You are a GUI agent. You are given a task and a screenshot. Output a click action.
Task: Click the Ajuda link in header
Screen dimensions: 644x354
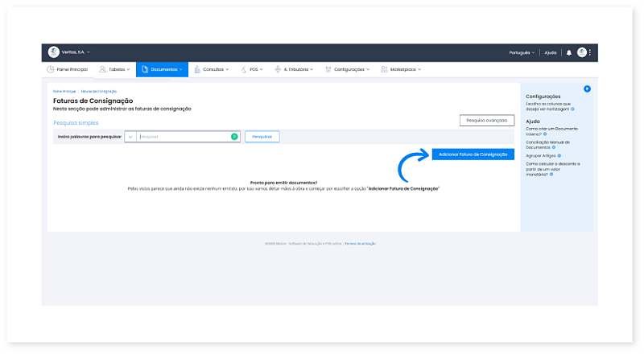coord(551,52)
